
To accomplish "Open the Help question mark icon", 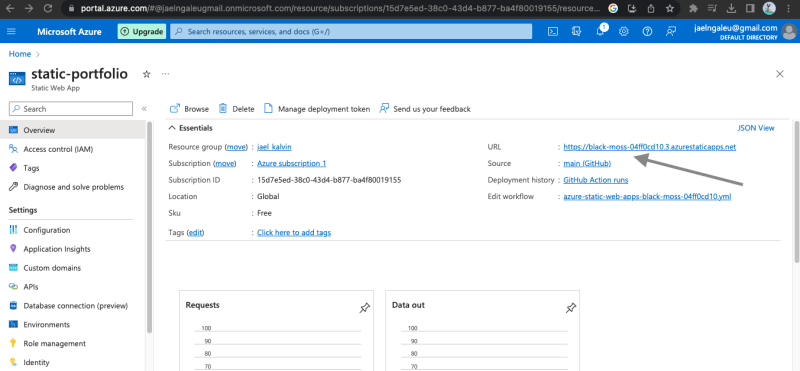I will click(647, 31).
